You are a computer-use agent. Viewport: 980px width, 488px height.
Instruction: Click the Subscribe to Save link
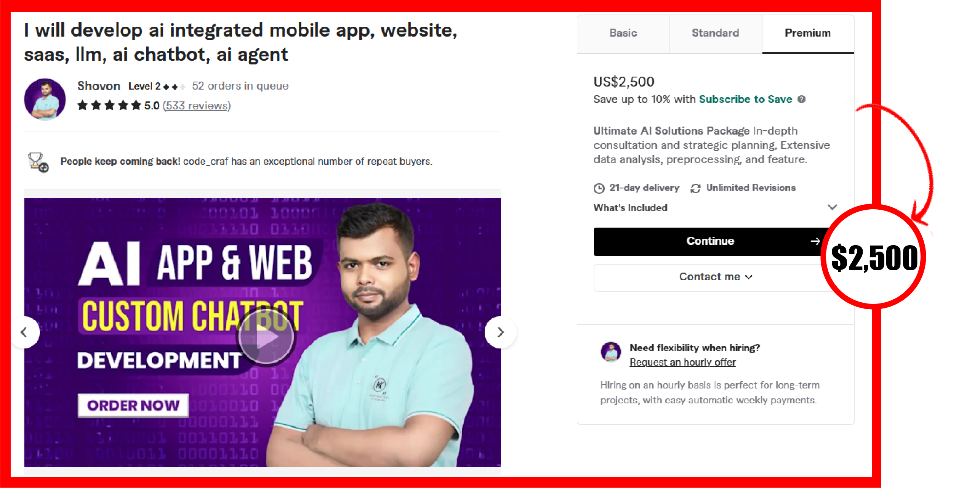click(x=745, y=99)
